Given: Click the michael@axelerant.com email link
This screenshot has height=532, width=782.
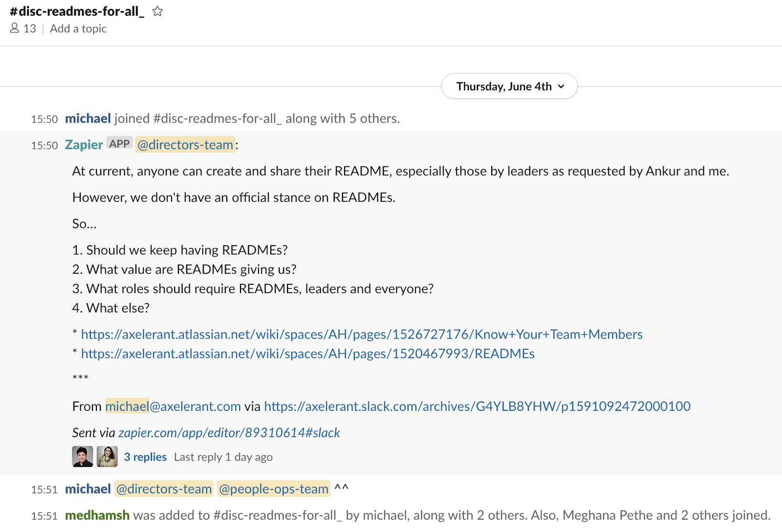Looking at the screenshot, I should pyautogui.click(x=173, y=406).
